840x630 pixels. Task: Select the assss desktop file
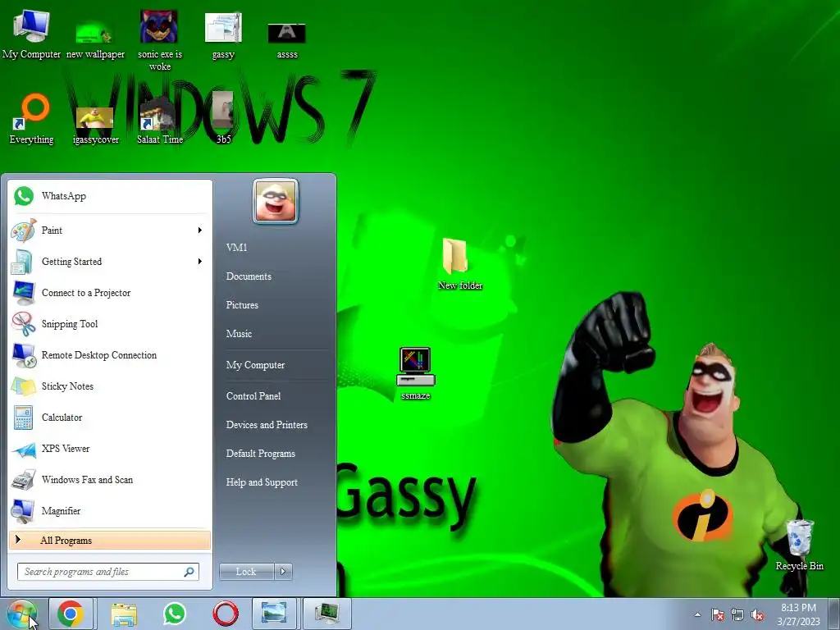(287, 41)
